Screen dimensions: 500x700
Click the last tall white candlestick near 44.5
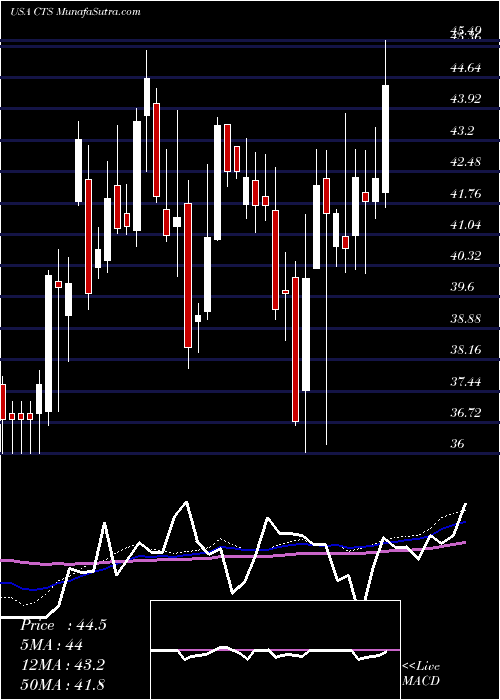pos(385,139)
